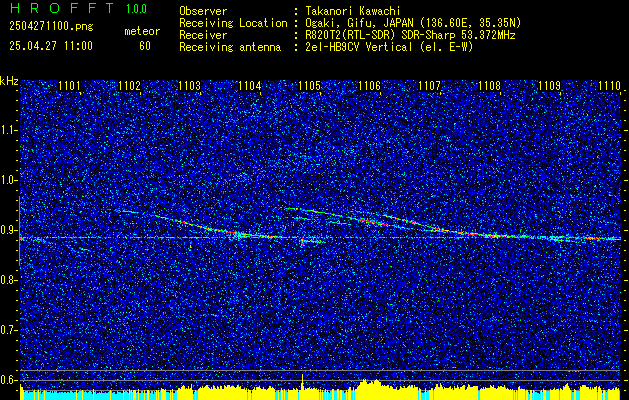Click the 1107 time marker

click(x=429, y=86)
